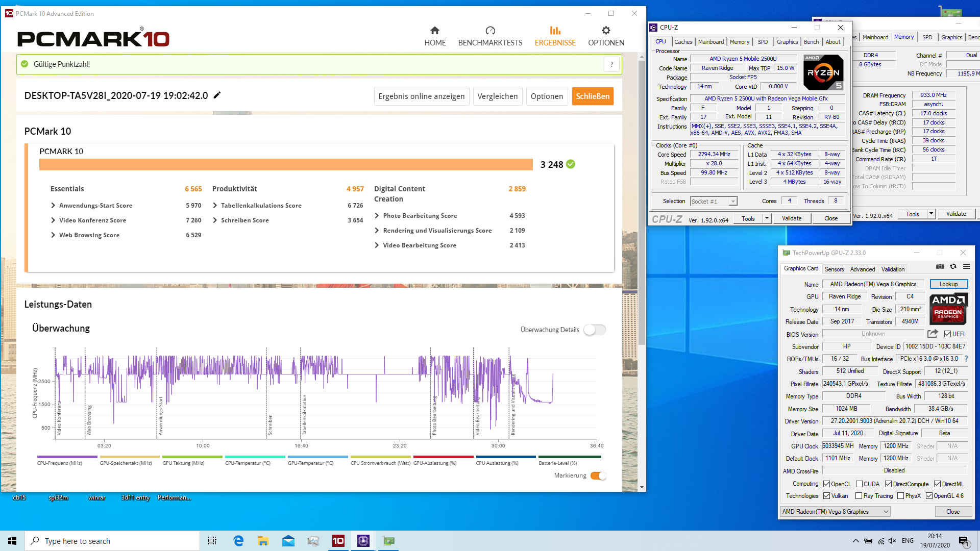The width and height of the screenshot is (980, 551).
Task: Click GPU-Auslastung red legend swatch
Action: click(x=444, y=457)
